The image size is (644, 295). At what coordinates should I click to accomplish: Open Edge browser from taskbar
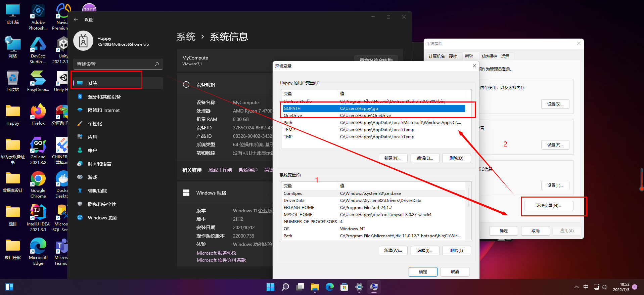click(329, 287)
